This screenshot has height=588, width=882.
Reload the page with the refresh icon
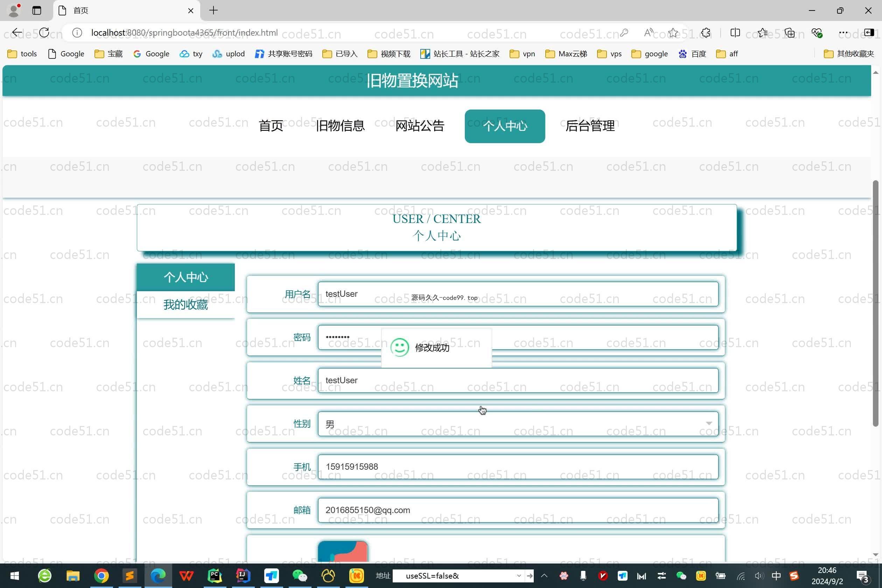[x=44, y=33]
